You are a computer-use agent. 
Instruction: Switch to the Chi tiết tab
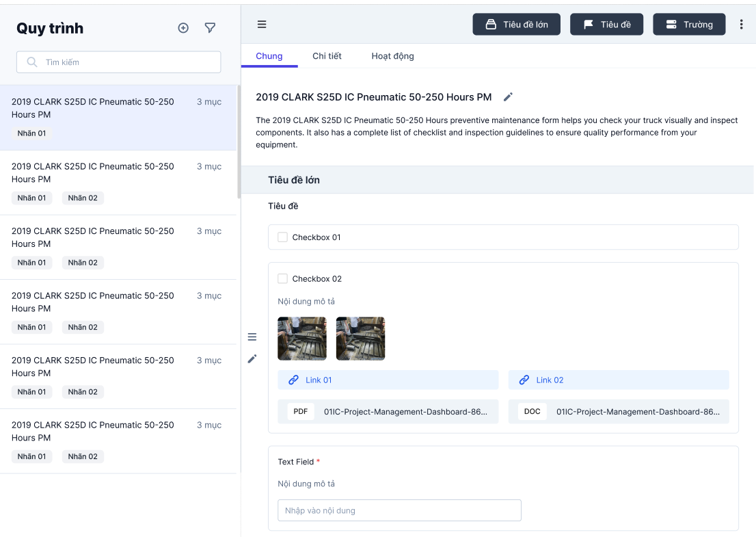click(327, 56)
